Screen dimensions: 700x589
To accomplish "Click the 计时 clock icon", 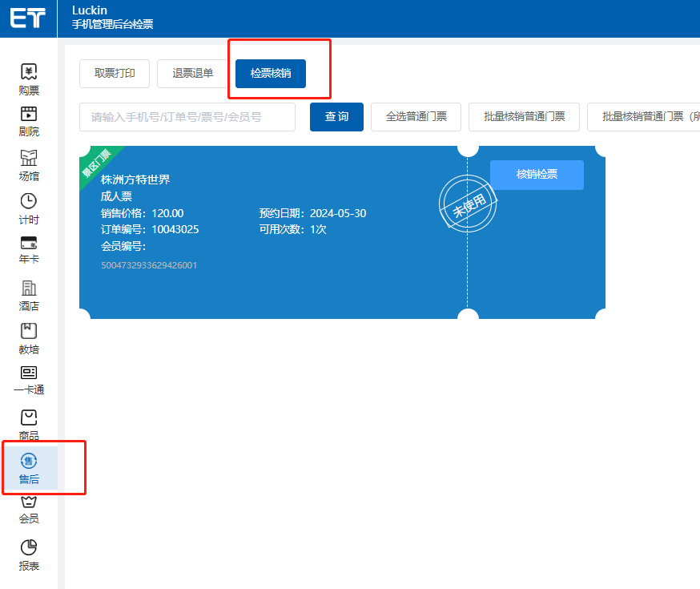I will [x=29, y=201].
